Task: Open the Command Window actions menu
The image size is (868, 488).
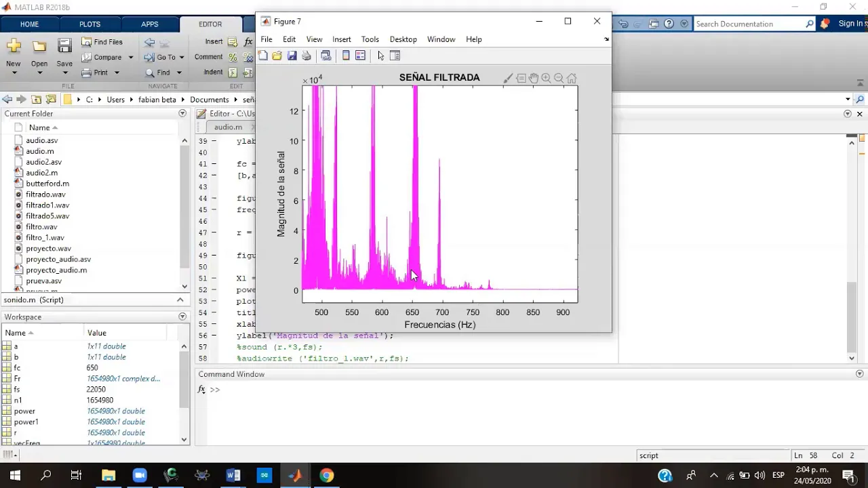Action: point(860,374)
